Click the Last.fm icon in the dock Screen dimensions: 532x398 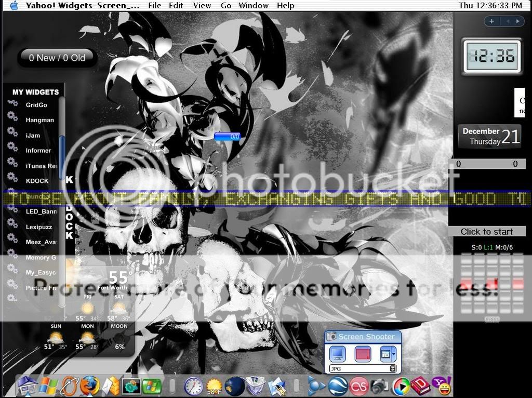coord(358,386)
